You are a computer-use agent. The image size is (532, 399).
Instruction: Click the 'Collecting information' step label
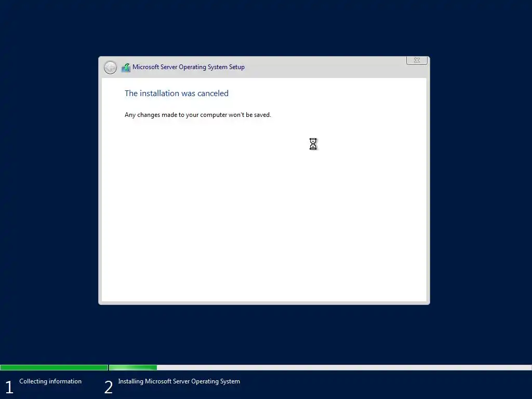50,381
